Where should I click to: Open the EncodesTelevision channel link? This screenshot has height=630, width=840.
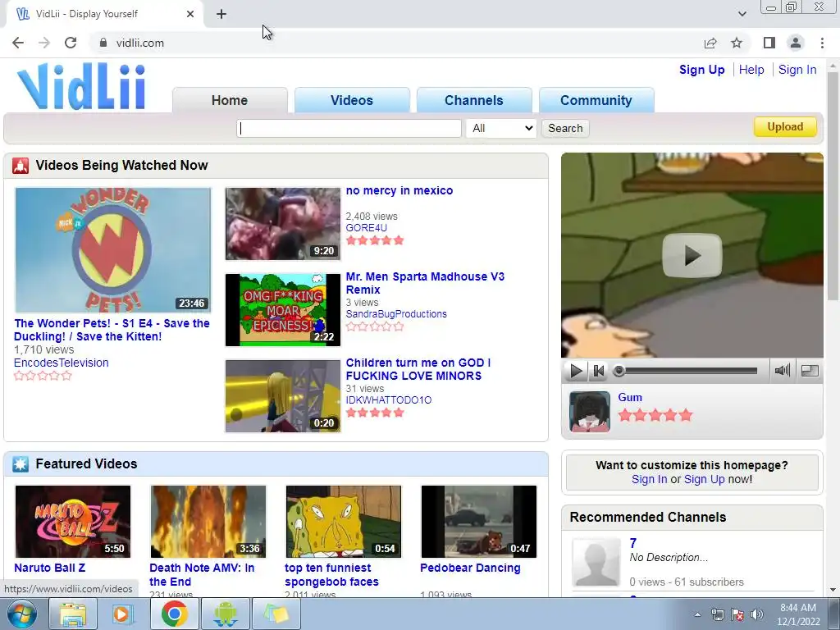[x=61, y=363]
